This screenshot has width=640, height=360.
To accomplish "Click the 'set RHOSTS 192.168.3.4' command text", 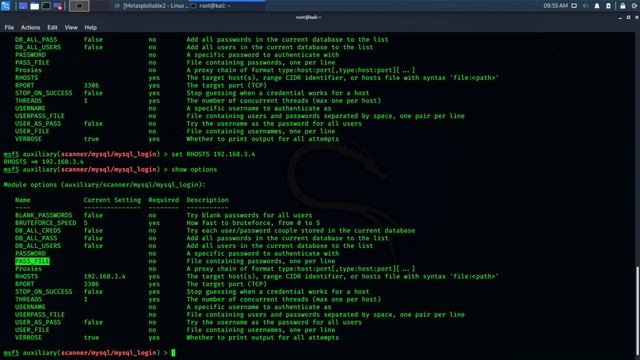I will click(x=213, y=154).
